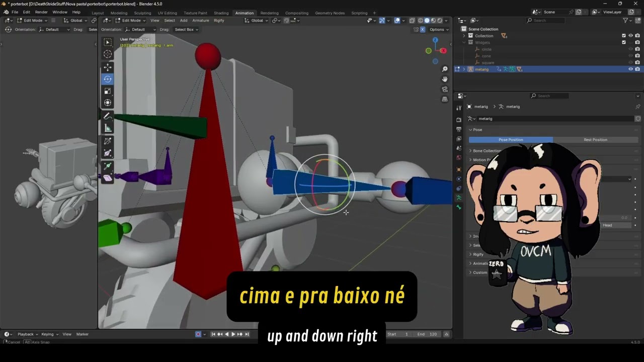Open the World properties tab
The width and height of the screenshot is (644, 362).
coord(458,158)
